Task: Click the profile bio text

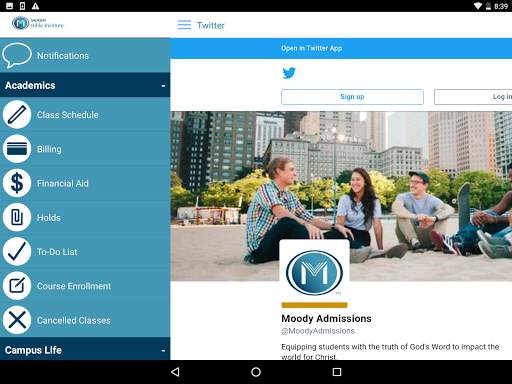Action: click(390, 352)
